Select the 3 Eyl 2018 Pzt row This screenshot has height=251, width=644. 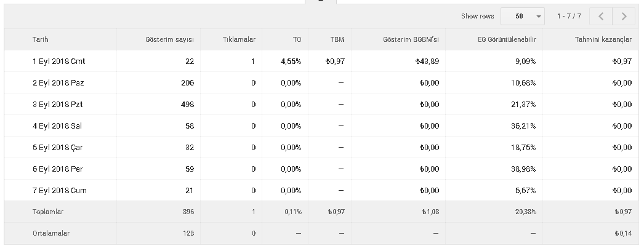coord(321,104)
